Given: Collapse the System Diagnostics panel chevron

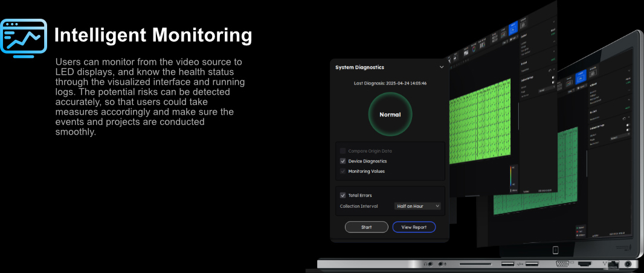Looking at the screenshot, I should click(442, 68).
